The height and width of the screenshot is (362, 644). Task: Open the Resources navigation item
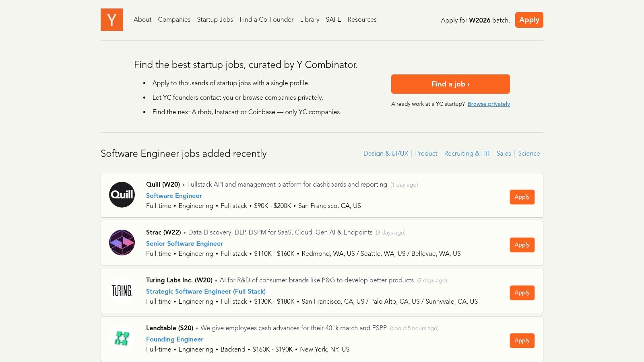tap(362, 19)
